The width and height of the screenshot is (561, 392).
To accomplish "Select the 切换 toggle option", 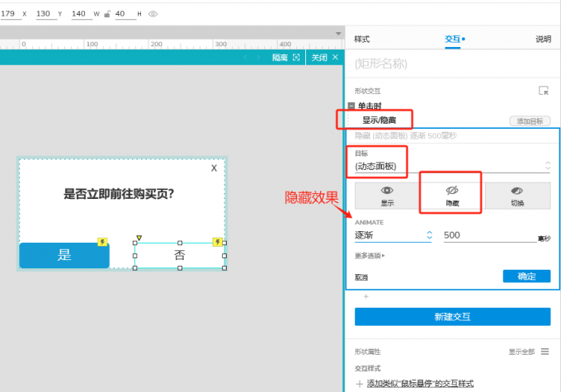I will point(517,196).
